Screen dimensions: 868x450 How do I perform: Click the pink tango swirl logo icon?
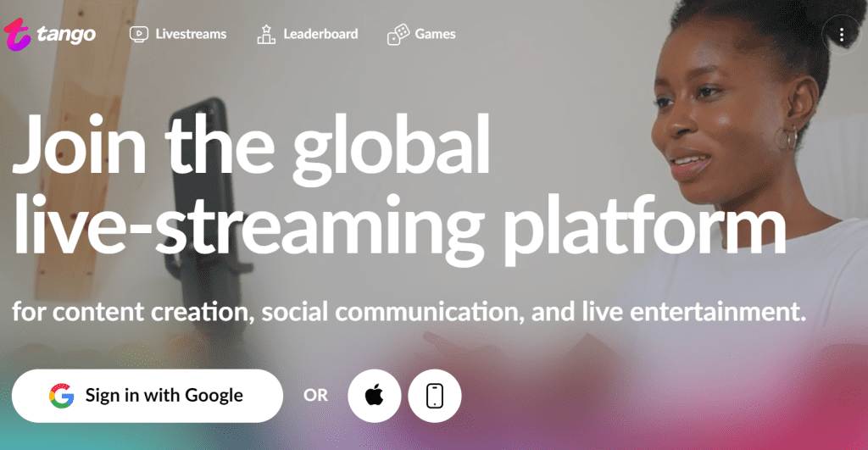[x=17, y=34]
